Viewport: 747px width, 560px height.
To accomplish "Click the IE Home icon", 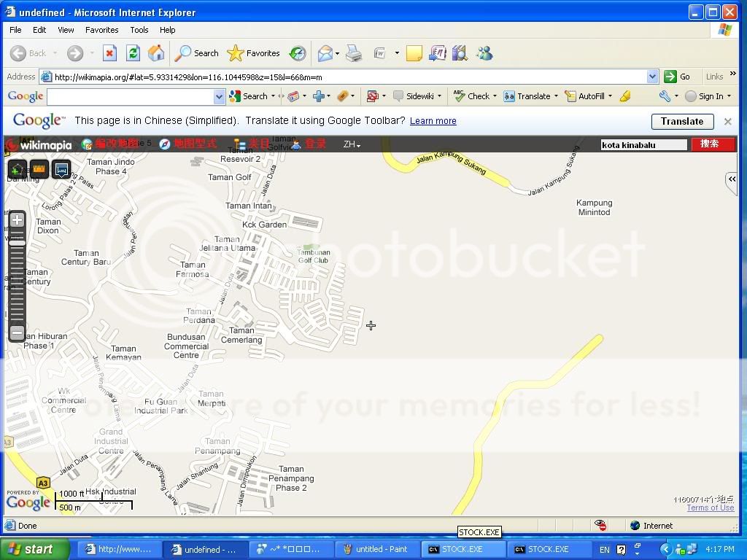I will coord(156,53).
